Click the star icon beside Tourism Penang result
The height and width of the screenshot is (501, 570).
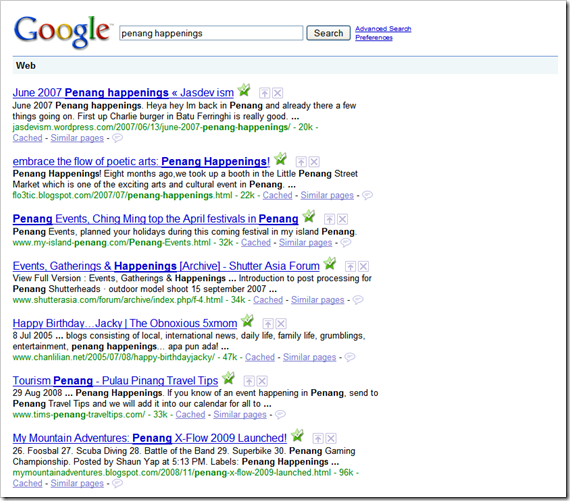[x=228, y=378]
